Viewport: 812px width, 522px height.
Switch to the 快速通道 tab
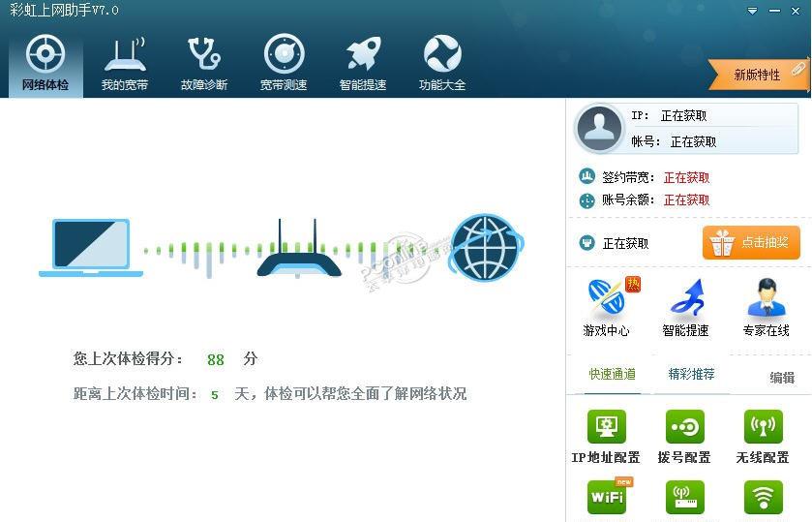(612, 374)
